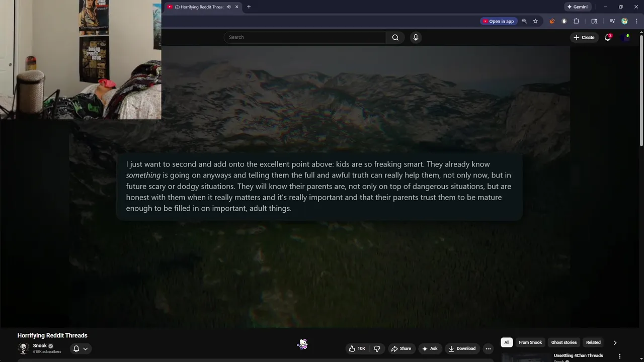This screenshot has width=644, height=362.
Task: Select the From Snook chip
Action: point(530,342)
